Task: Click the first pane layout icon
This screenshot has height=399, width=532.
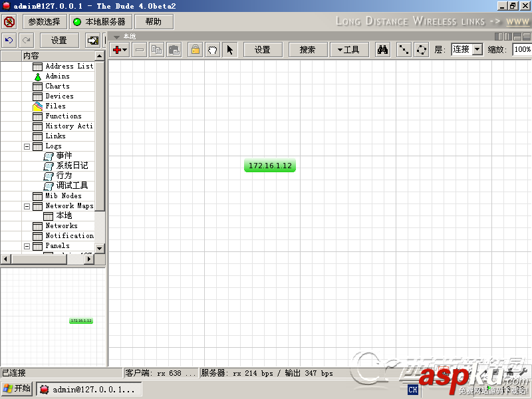Action: 499,37
